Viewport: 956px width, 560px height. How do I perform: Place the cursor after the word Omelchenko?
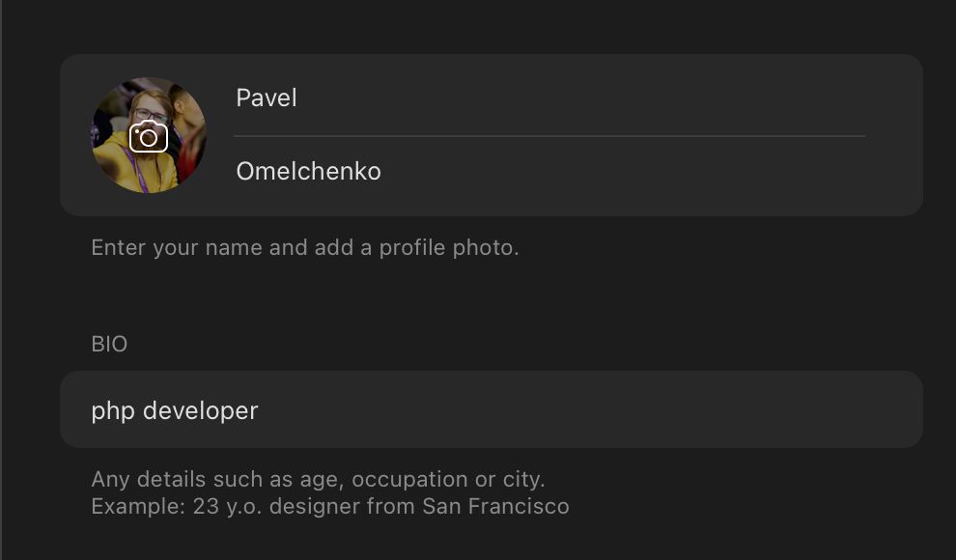coord(383,171)
